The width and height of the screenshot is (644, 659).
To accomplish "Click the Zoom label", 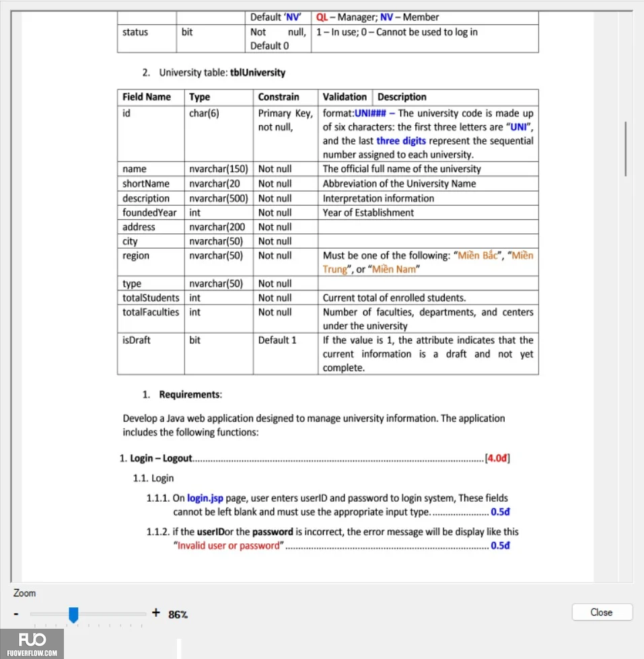I will click(x=24, y=593).
